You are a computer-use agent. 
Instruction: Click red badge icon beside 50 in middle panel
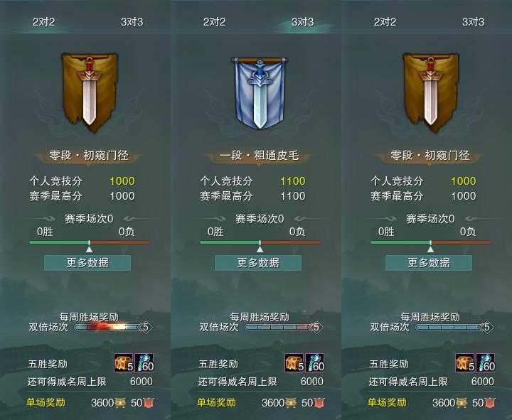pos(319,403)
